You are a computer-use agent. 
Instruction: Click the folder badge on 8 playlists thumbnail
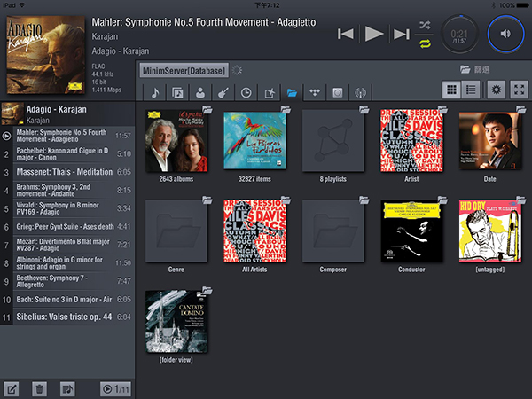coord(364,110)
